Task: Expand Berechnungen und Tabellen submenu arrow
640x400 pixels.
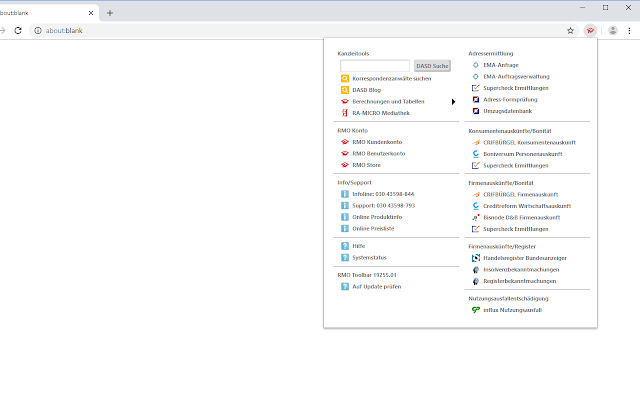Action: [x=453, y=102]
